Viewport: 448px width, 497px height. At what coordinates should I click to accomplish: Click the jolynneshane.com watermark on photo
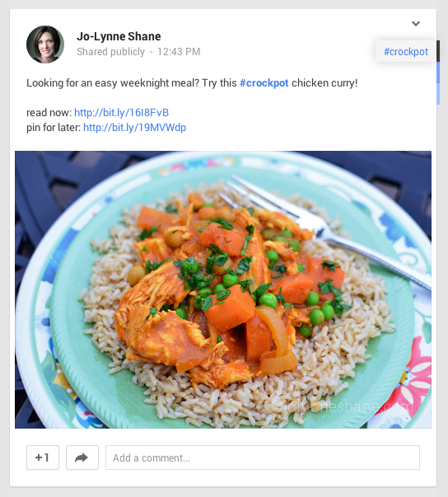(x=343, y=406)
